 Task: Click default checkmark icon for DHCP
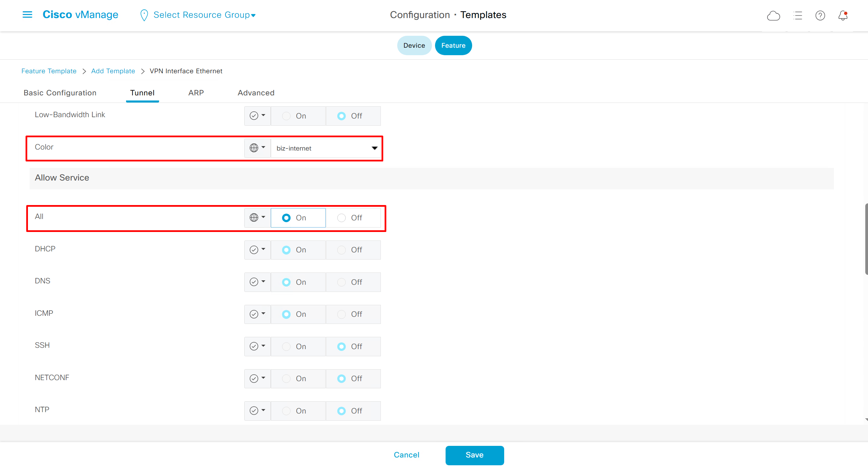tap(254, 250)
